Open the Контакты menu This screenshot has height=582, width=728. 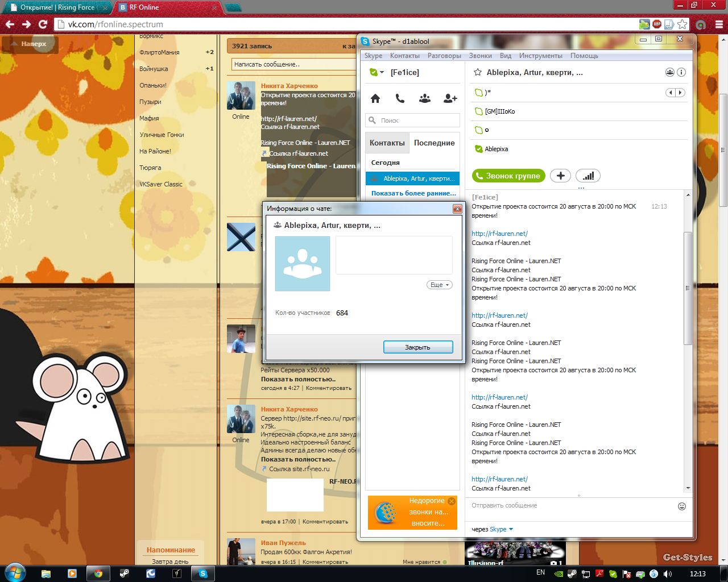[405, 56]
